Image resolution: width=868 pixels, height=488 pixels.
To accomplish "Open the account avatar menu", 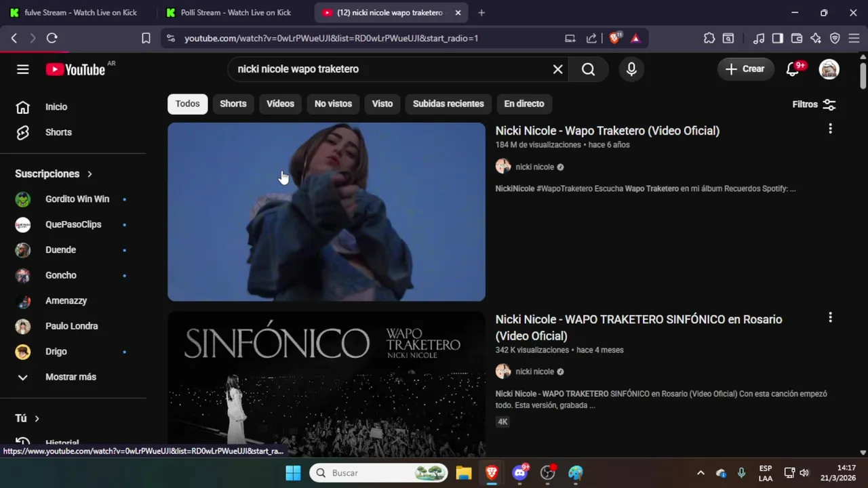I will (x=829, y=69).
